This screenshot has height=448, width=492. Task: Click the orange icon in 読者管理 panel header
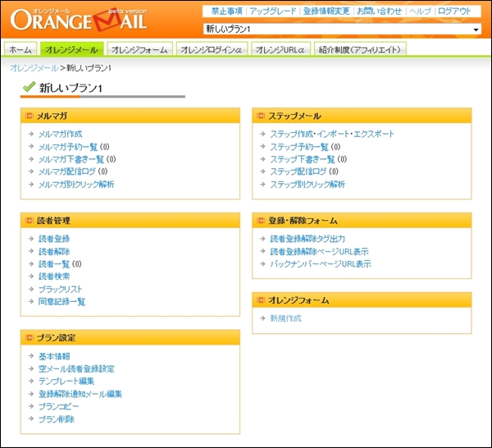pyautogui.click(x=30, y=221)
